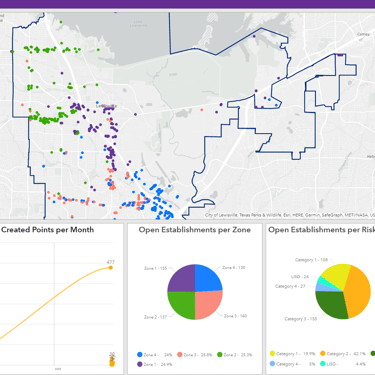The height and width of the screenshot is (375, 375).
Task: Select the green Zone 2 pie slice
Action: [x=183, y=304]
